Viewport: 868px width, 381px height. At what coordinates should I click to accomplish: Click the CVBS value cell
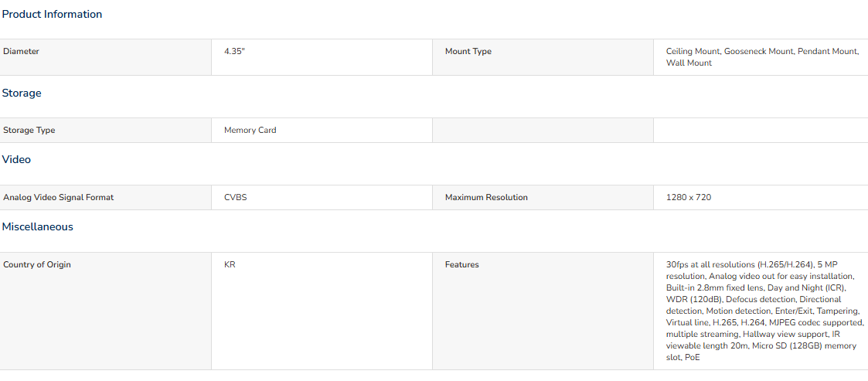click(x=322, y=198)
